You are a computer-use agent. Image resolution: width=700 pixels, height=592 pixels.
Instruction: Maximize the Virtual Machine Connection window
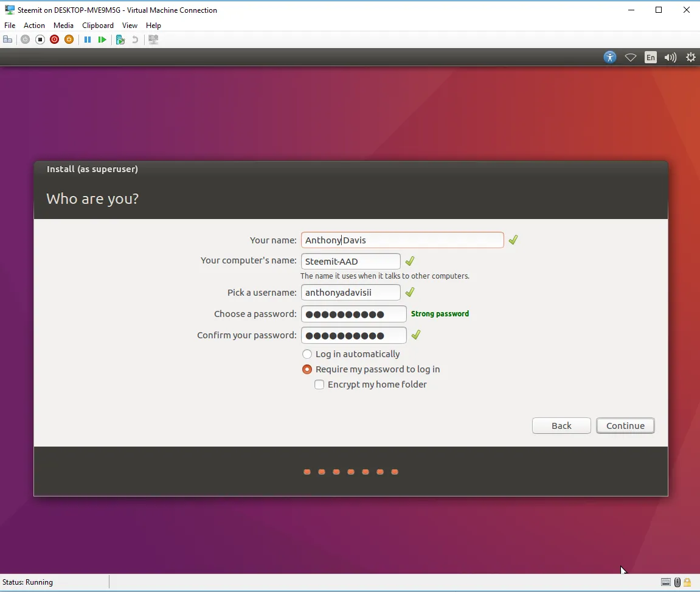[x=659, y=10]
